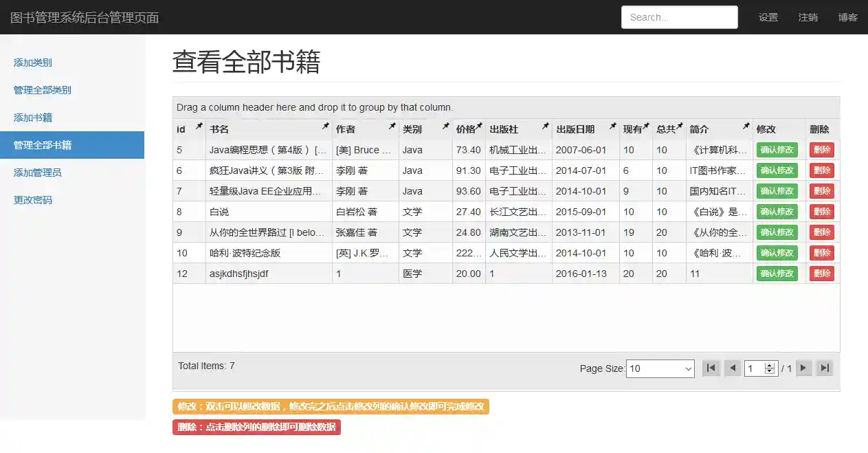Screen dimensions: 868x453
Task: Click 确认修改 for the Java编程思想 row
Action: (777, 149)
